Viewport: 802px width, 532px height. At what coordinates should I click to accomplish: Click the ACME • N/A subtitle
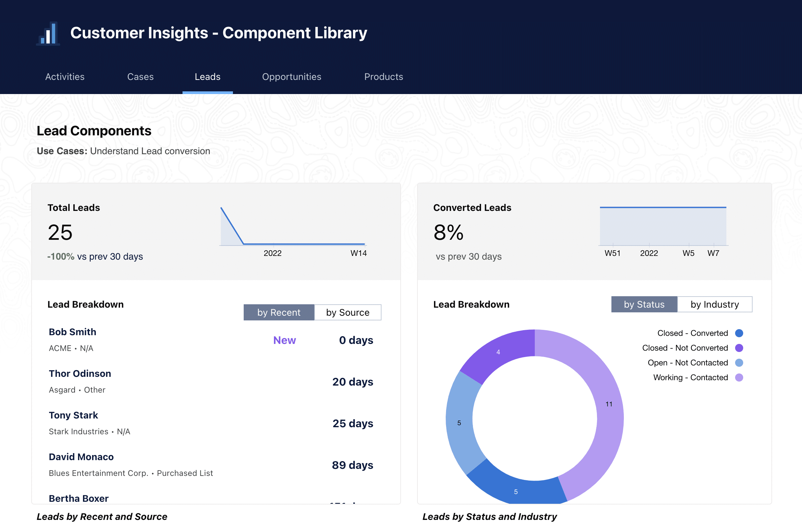71,348
